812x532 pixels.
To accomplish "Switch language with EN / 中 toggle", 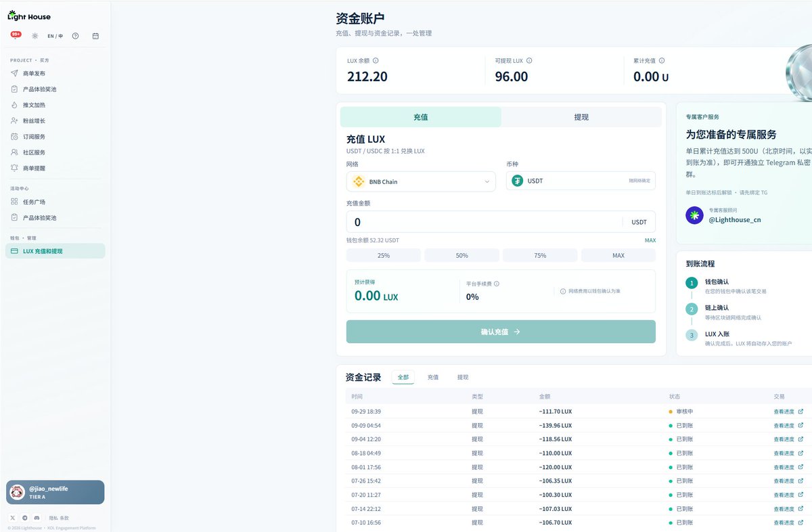I will [55, 36].
